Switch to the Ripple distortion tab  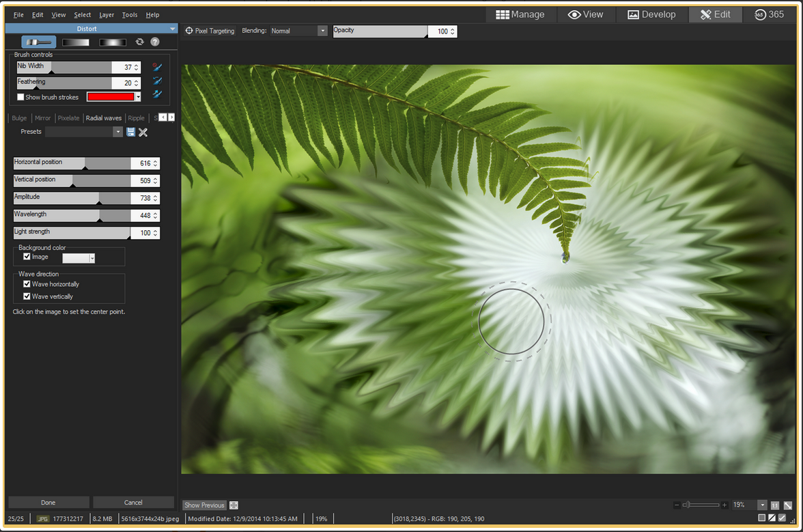pos(136,118)
